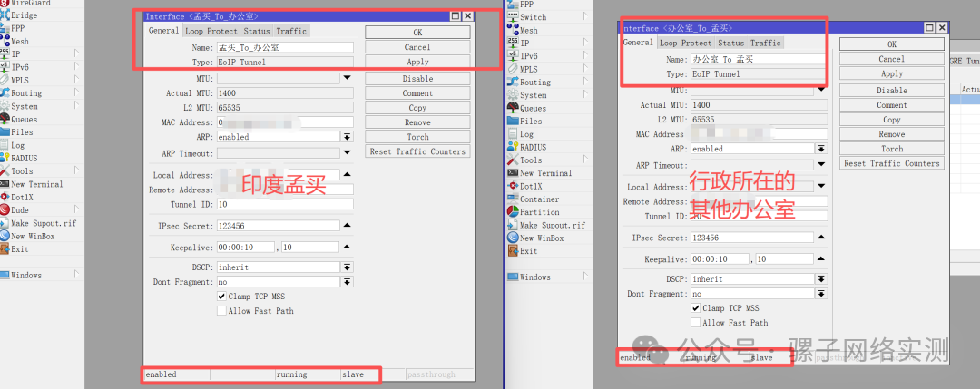
Task: Open ARP dropdown in 办公室_To_孟买 window
Action: pos(821,149)
